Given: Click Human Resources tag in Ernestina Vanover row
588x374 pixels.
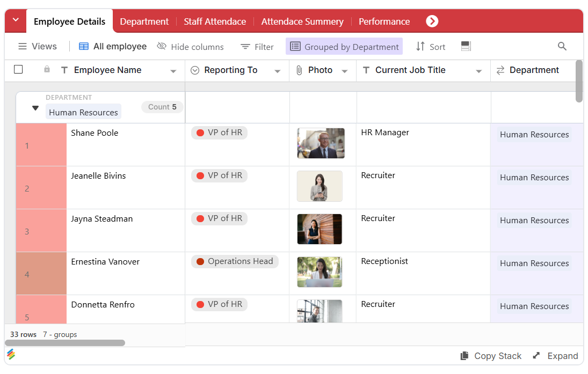Looking at the screenshot, I should [534, 263].
